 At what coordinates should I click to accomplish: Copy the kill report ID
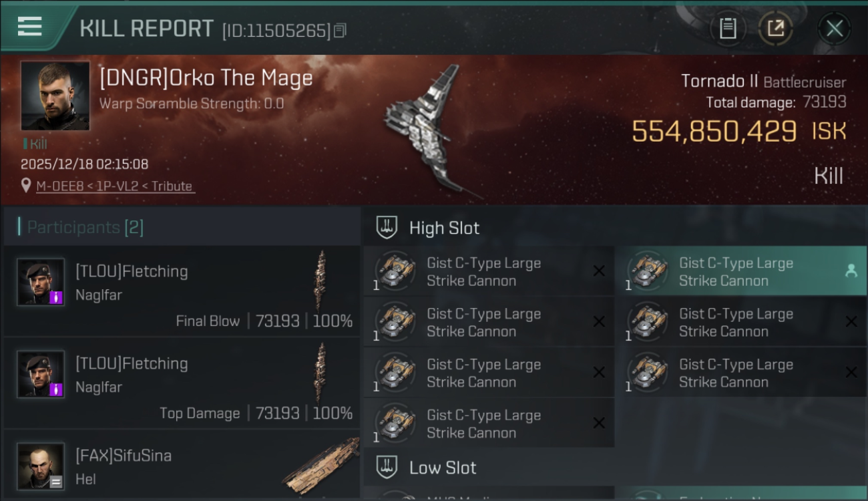[x=340, y=31]
